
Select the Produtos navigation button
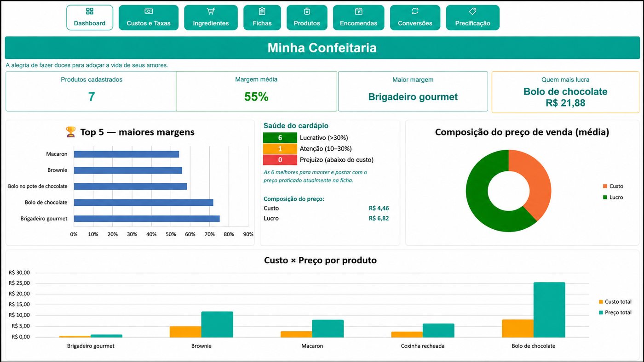pos(307,17)
